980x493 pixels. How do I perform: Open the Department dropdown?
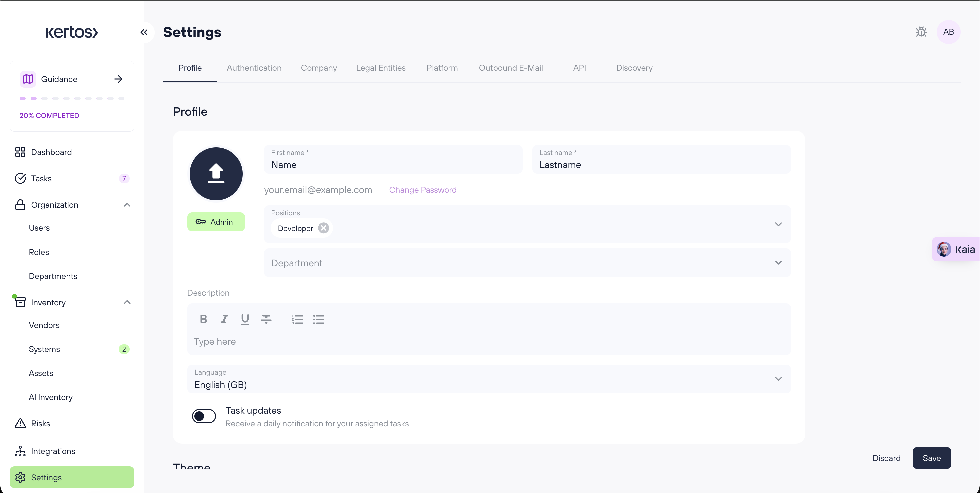click(x=527, y=263)
